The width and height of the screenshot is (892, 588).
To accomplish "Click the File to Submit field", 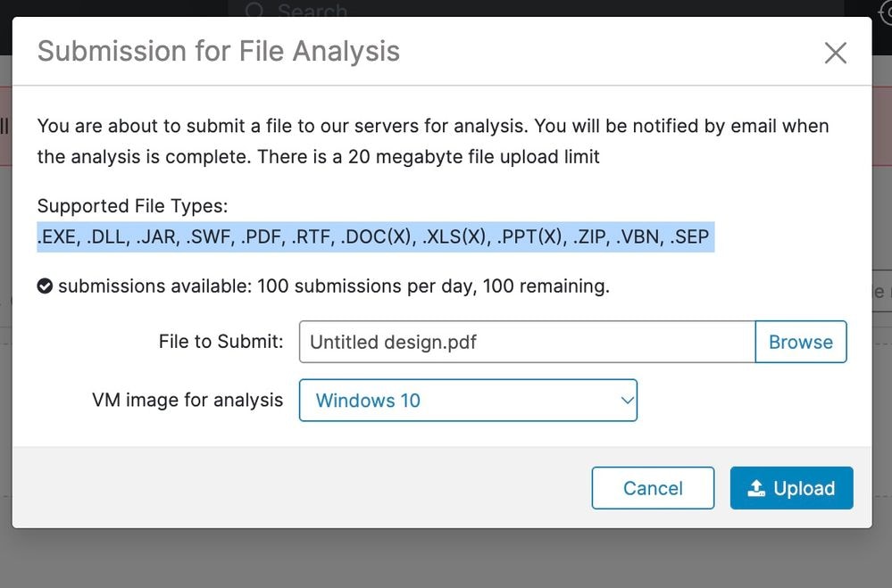I will coord(528,342).
